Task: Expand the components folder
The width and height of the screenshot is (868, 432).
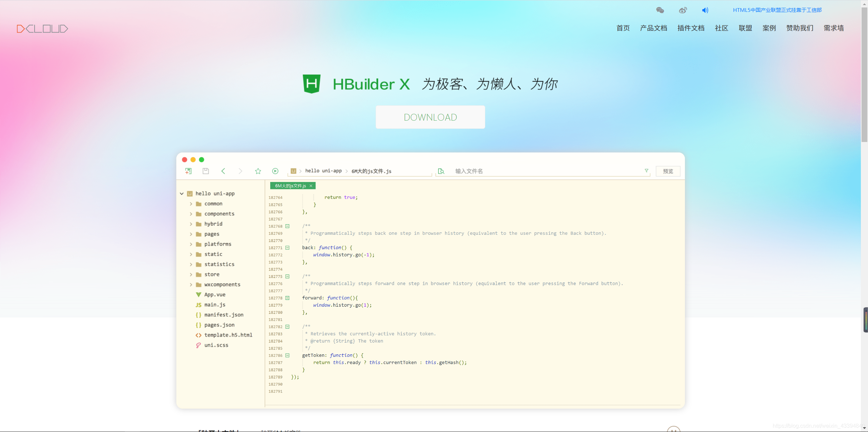Action: [x=191, y=214]
